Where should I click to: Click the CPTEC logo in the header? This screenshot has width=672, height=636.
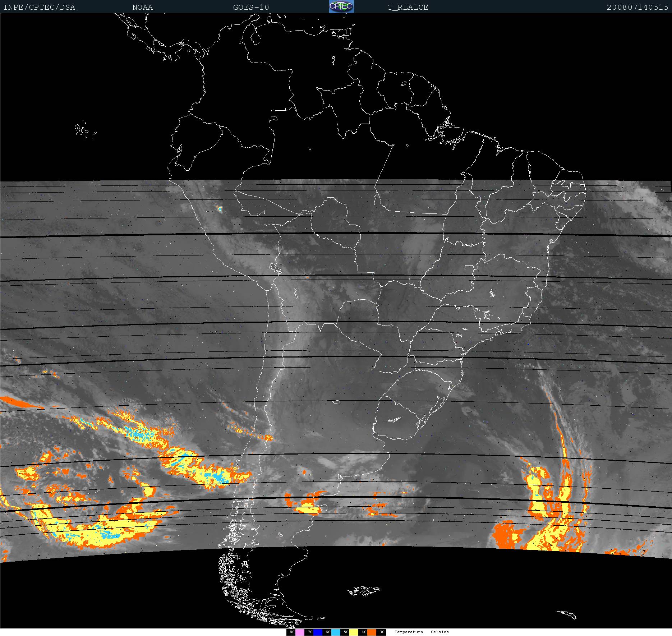pyautogui.click(x=341, y=7)
